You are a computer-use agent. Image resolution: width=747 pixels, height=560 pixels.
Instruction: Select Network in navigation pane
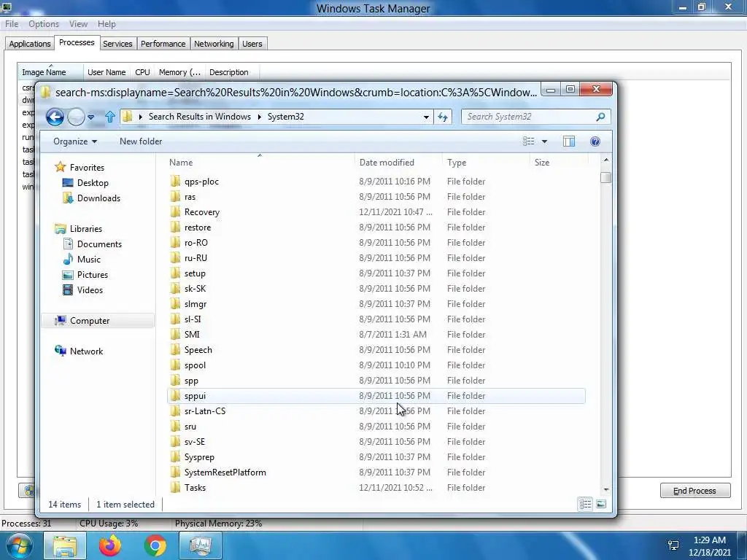point(86,351)
